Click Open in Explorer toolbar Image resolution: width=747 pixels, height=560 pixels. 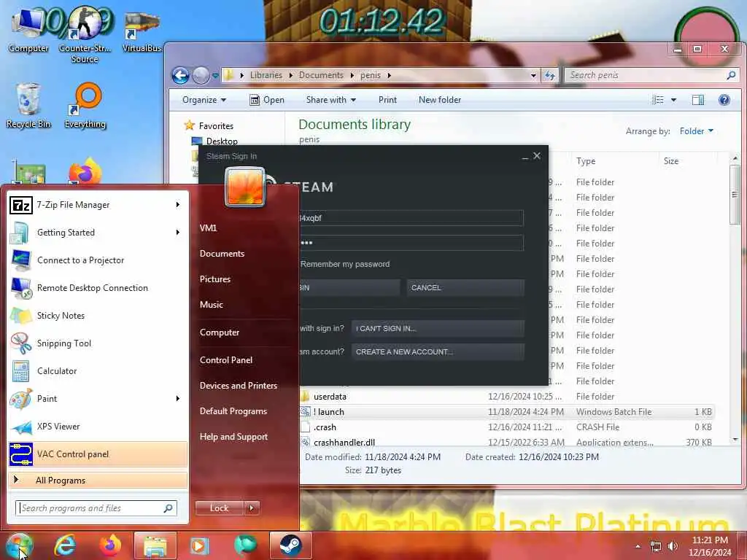[x=267, y=100]
